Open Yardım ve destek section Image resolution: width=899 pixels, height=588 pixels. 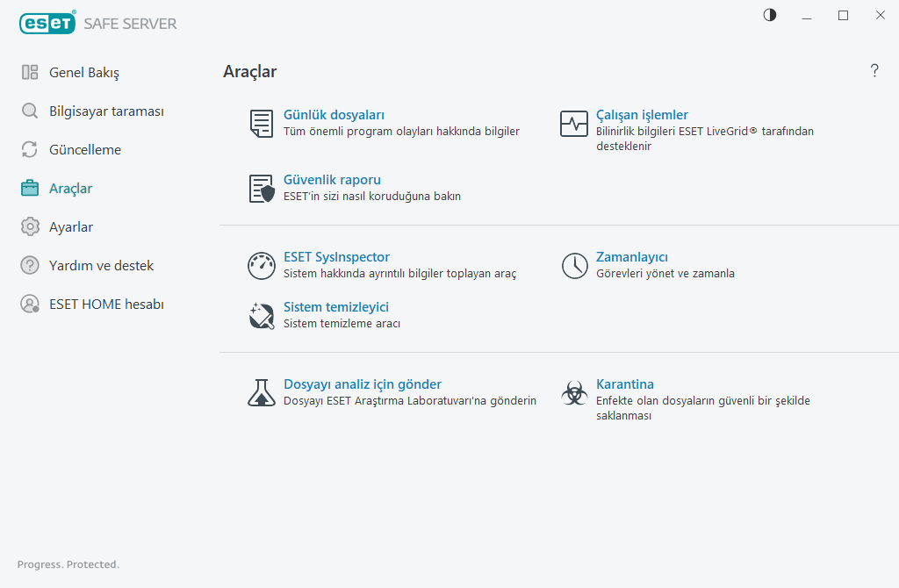(101, 265)
